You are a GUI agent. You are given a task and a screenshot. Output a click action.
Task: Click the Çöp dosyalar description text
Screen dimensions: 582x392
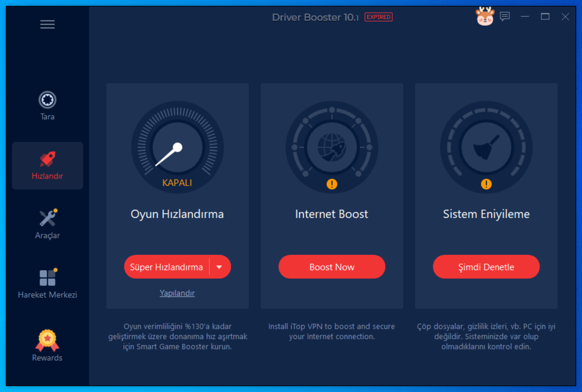486,337
